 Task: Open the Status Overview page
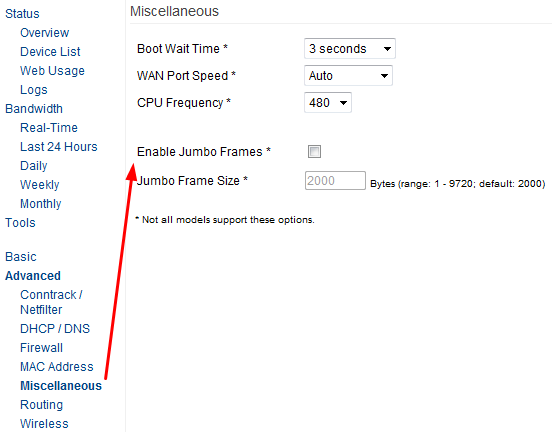coord(44,33)
